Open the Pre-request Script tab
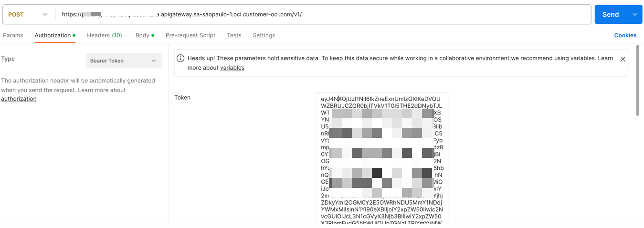644x228 pixels. [190, 35]
